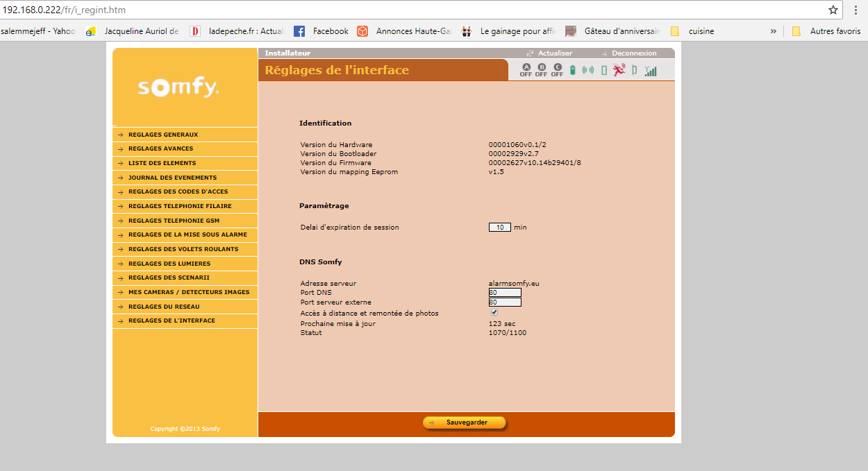868x471 pixels.
Task: Bookmark this page with the star icon
Action: pos(833,10)
